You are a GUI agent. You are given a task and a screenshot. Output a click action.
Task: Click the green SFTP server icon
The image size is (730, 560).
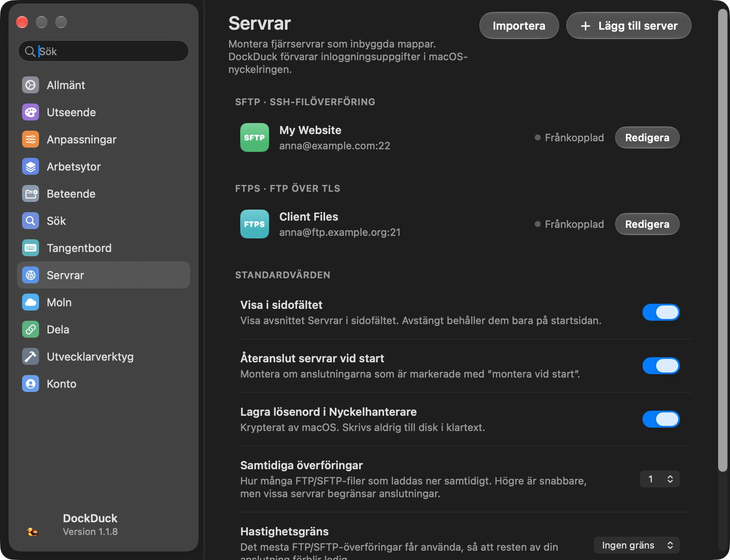click(255, 137)
